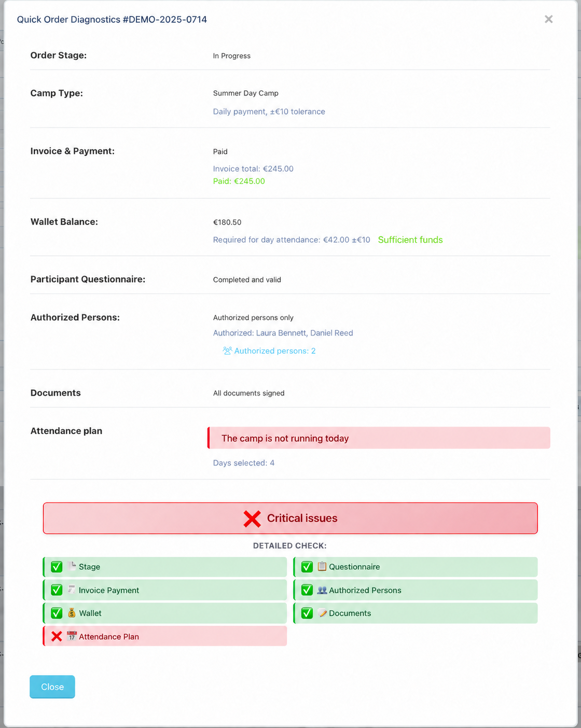581x728 pixels.
Task: Click the green checkmark beside Invoice Payment
Action: tap(57, 590)
